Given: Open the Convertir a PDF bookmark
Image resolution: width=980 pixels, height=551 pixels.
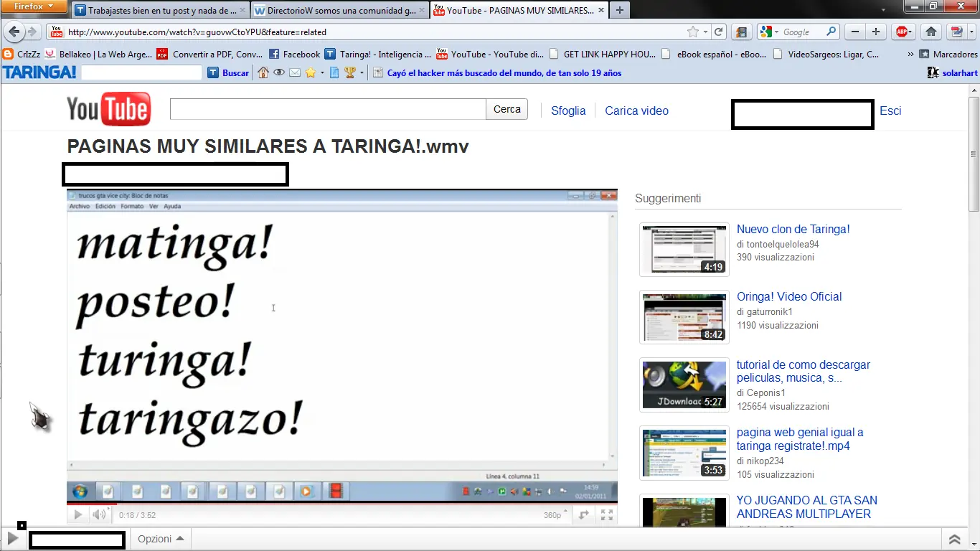Looking at the screenshot, I should 209,54.
